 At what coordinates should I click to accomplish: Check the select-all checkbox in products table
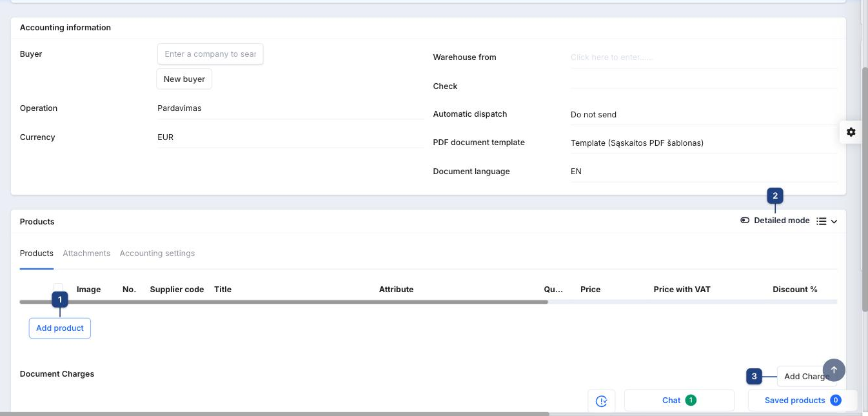[x=58, y=288]
